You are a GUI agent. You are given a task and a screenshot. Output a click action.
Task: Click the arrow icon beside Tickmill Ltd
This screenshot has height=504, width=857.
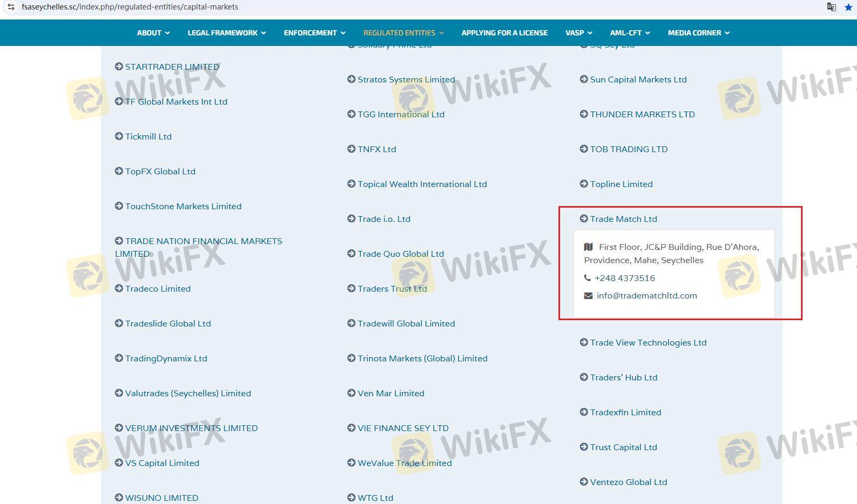click(119, 136)
